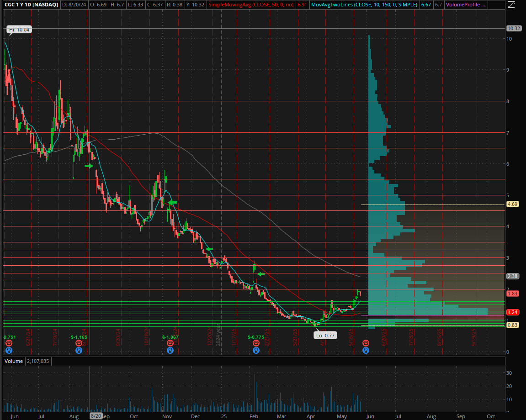Click the C: 6.37 close value

[155, 5]
